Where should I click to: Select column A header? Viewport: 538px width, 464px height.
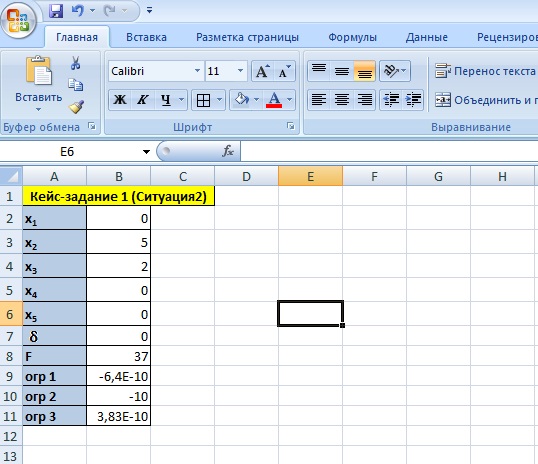point(55,176)
